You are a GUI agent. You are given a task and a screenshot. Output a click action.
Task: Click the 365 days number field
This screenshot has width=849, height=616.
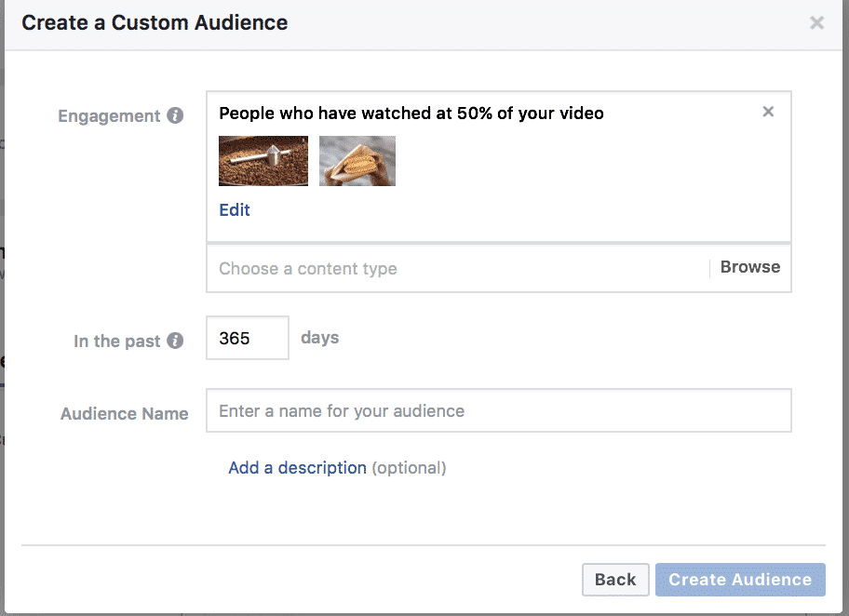(248, 338)
